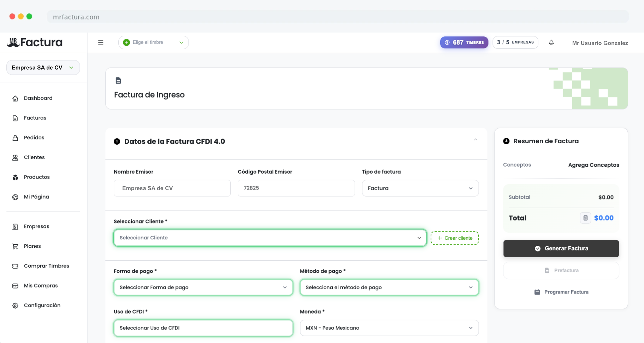Open the Seleccionar Cliente dropdown
The height and width of the screenshot is (343, 644).
(x=270, y=238)
